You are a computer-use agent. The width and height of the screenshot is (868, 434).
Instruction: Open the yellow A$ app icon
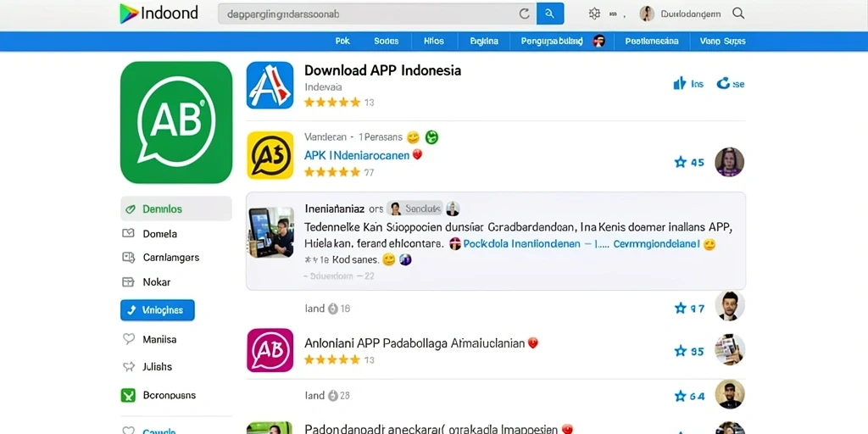(270, 155)
